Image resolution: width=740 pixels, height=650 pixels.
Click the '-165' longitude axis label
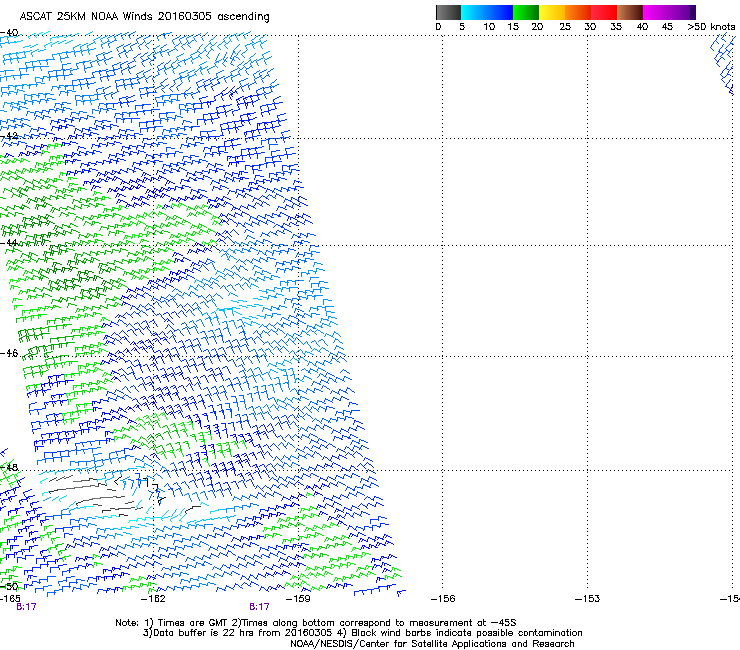click(x=10, y=599)
